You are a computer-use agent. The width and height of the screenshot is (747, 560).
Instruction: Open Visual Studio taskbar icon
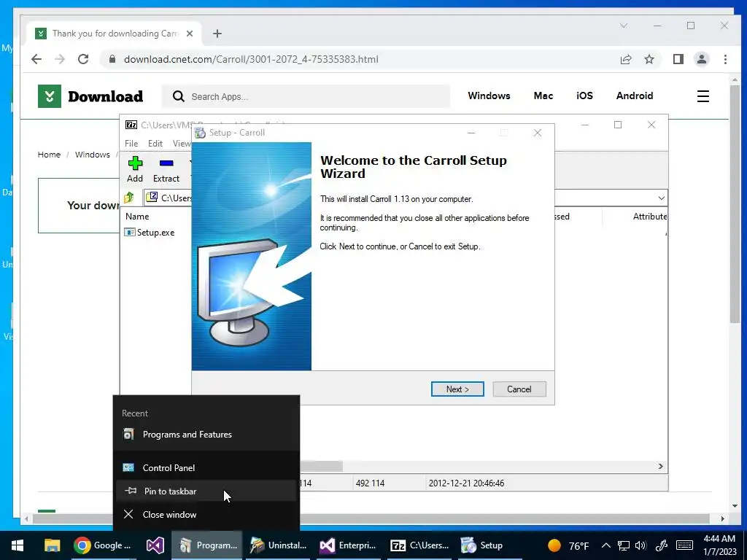155,545
